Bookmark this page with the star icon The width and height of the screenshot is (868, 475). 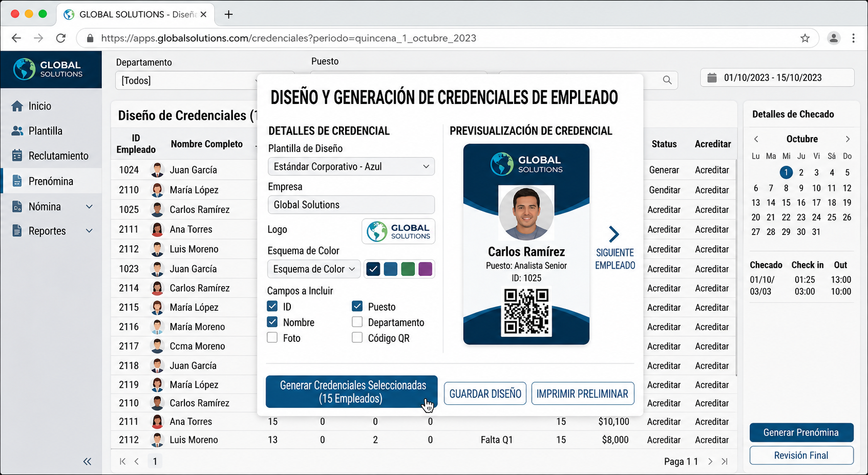click(805, 38)
